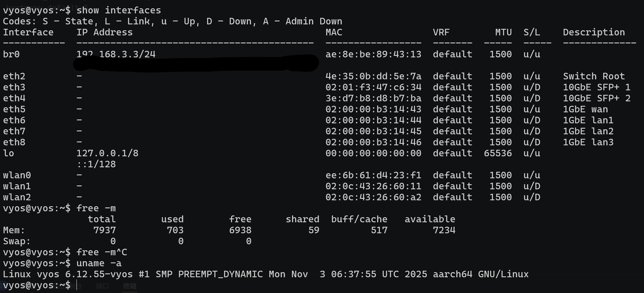Image resolution: width=644 pixels, height=293 pixels.
Task: Click the 'Description' column header
Action: pyautogui.click(x=594, y=32)
